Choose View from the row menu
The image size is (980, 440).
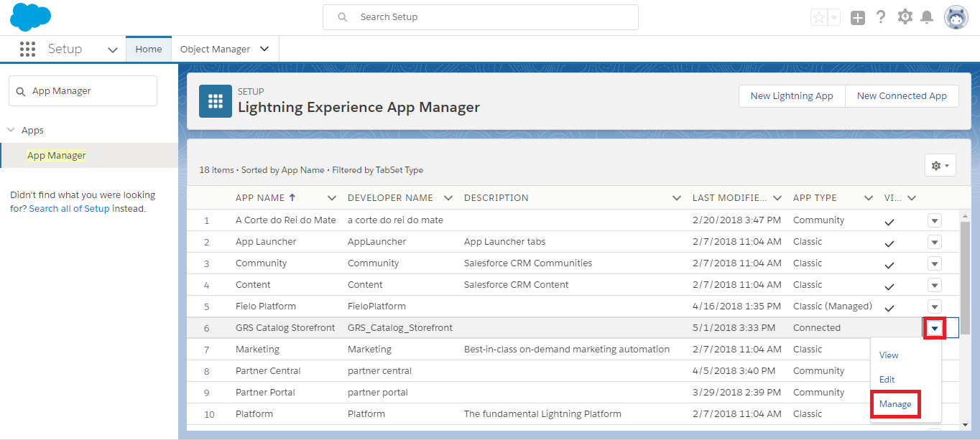pyautogui.click(x=889, y=355)
